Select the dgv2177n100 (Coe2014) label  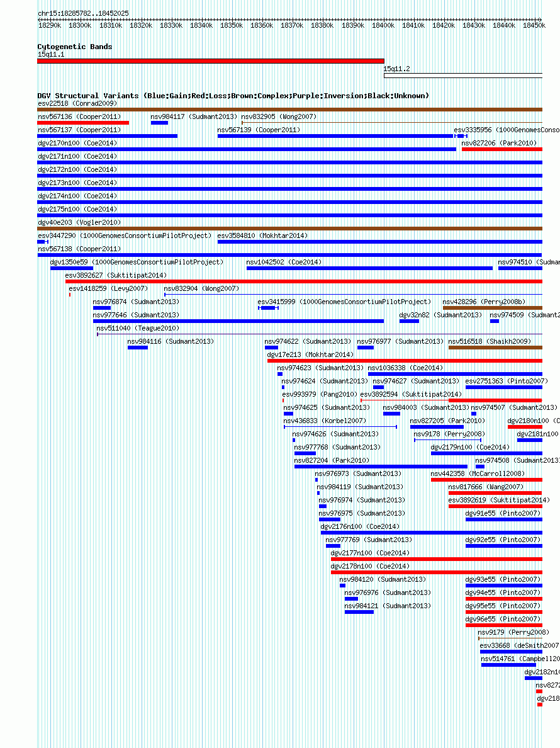click(x=371, y=553)
